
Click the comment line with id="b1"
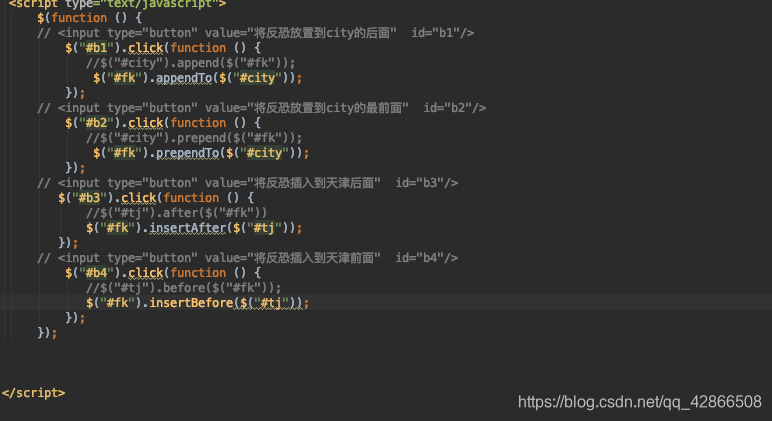(x=256, y=33)
